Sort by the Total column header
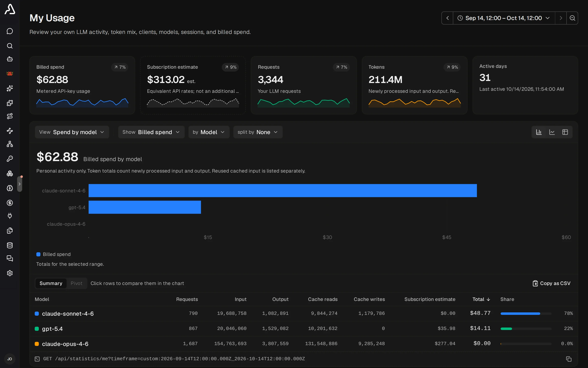 [481, 299]
